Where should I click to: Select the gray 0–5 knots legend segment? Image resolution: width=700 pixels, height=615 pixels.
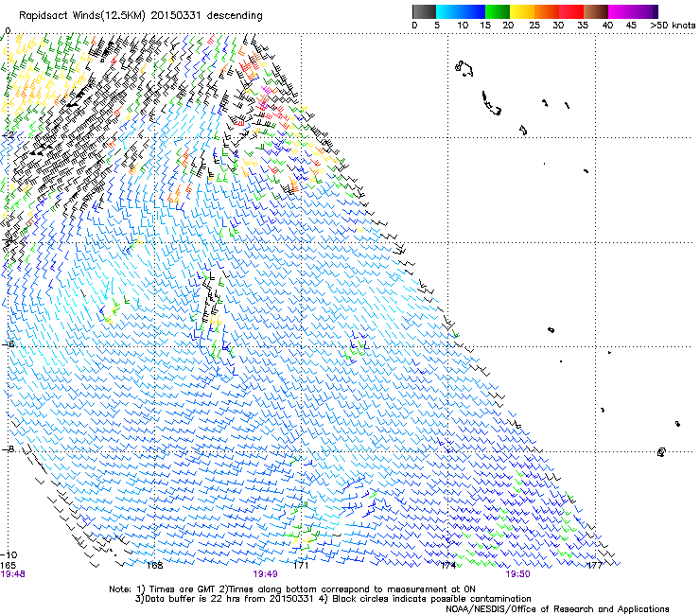pos(424,11)
